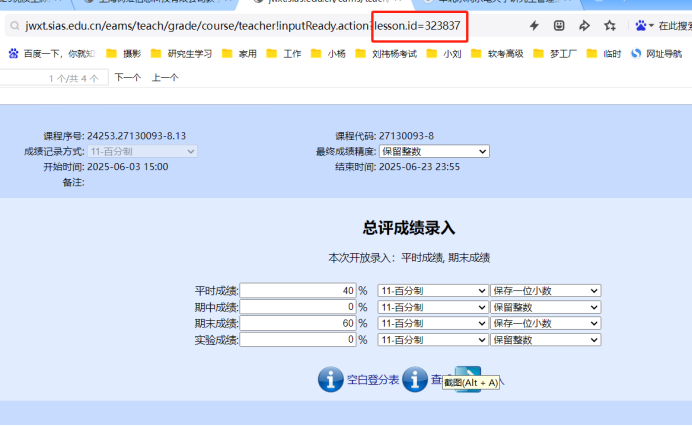Click course code value 27130093-8
The image size is (692, 426).
pos(406,136)
